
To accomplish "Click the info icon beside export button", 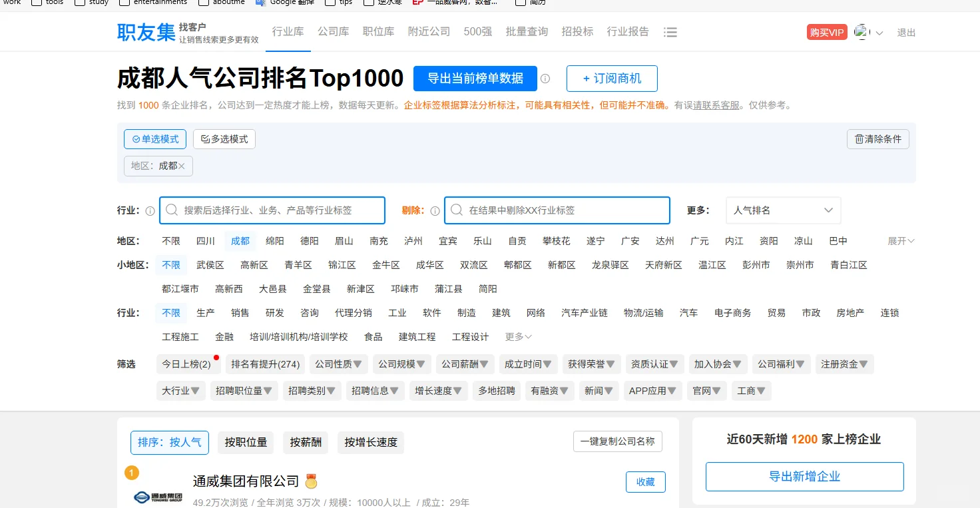I will point(545,79).
